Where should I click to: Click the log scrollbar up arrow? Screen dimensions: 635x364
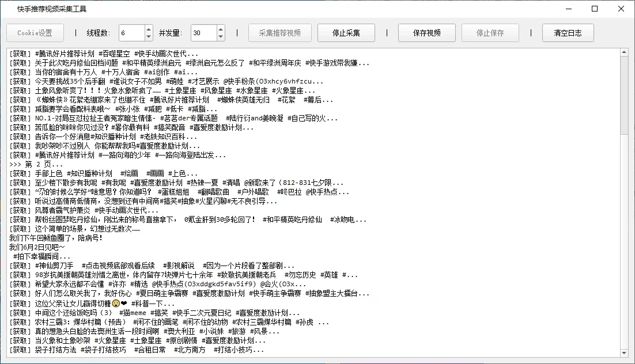[624, 52]
